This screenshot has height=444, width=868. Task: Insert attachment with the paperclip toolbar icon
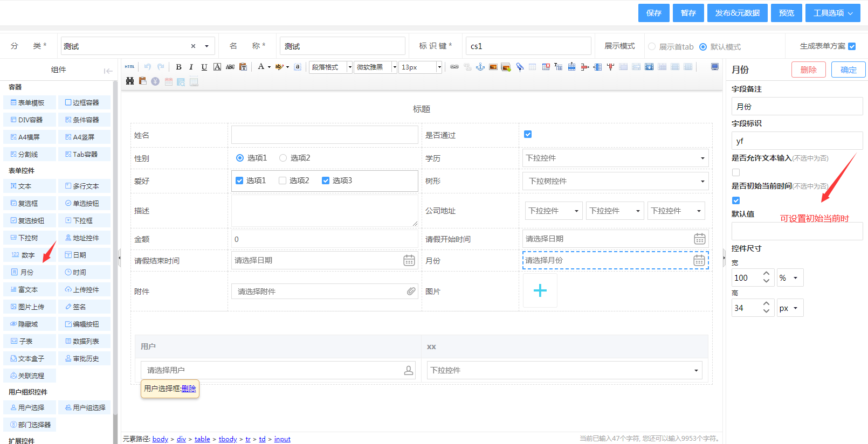tap(520, 67)
